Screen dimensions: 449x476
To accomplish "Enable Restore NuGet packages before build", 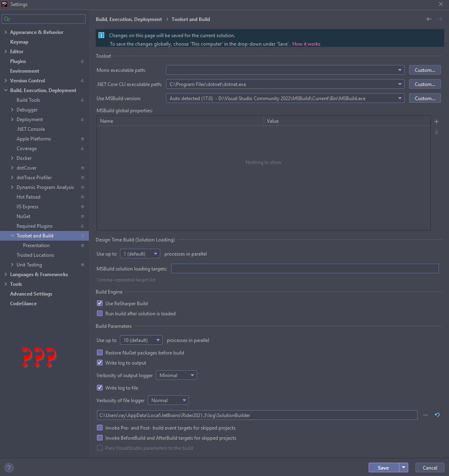I will coord(100,352).
